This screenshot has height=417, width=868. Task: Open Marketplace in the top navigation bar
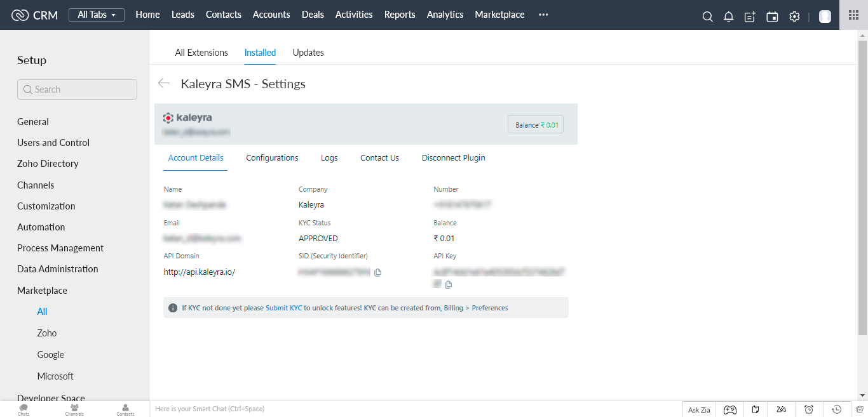[499, 15]
